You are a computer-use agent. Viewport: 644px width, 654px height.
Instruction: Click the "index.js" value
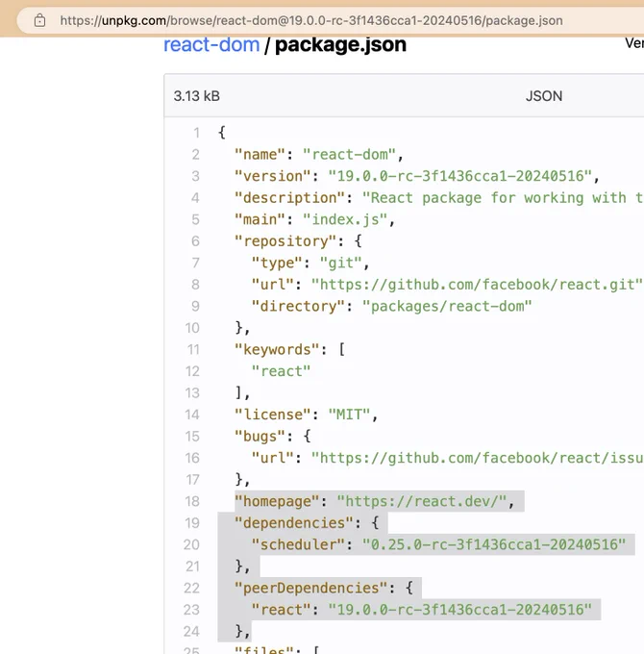tap(345, 219)
